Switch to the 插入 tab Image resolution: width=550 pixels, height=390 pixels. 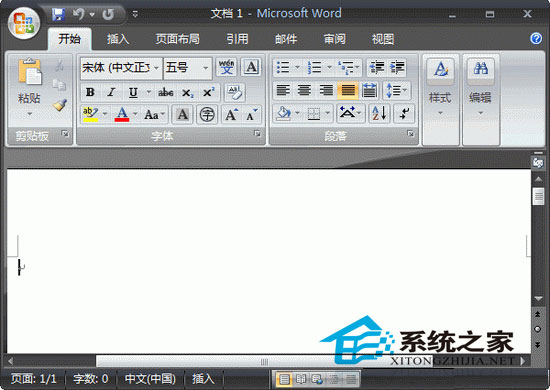point(118,39)
